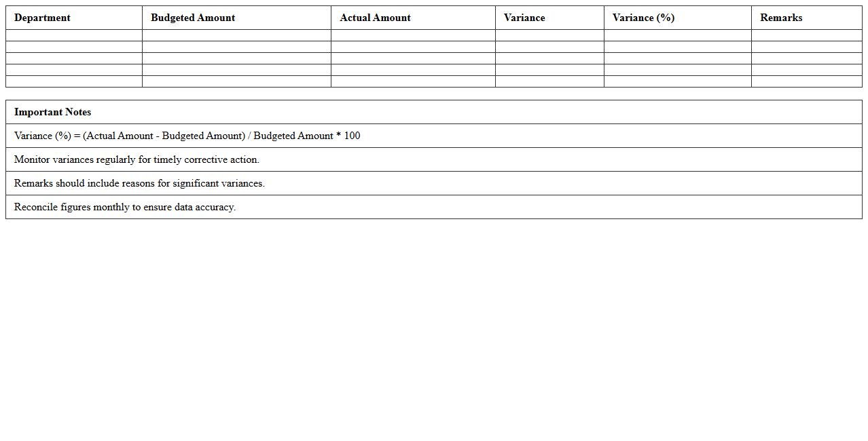This screenshot has width=868, height=441.
Task: Click the 'Reconcile figures monthly' note
Action: click(125, 207)
